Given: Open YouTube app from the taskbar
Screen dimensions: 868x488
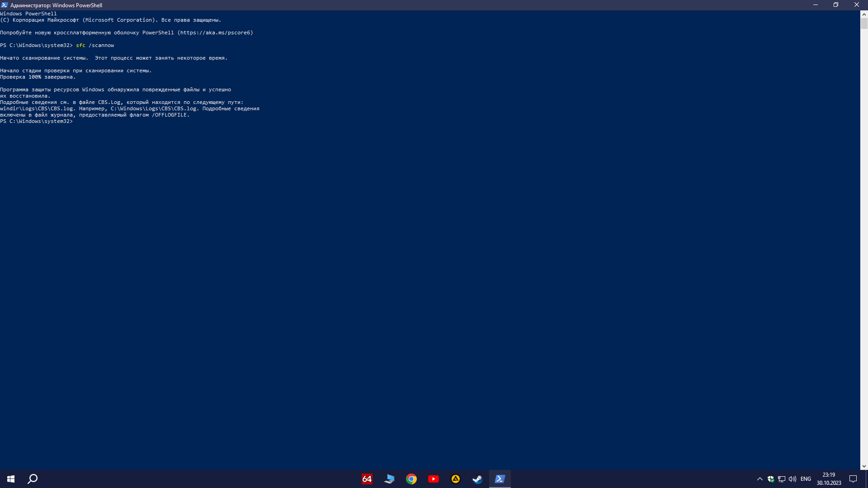Looking at the screenshot, I should tap(433, 479).
